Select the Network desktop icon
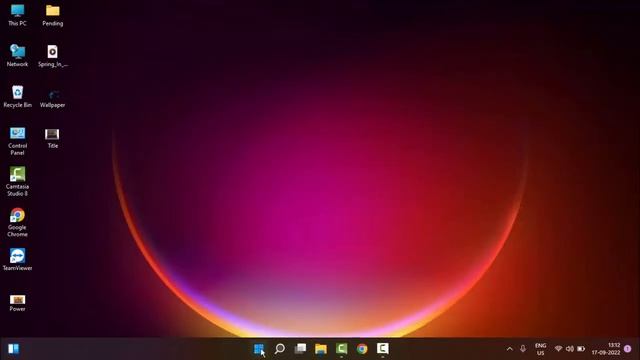Screen dimensions: 640x360 click(x=18, y=56)
